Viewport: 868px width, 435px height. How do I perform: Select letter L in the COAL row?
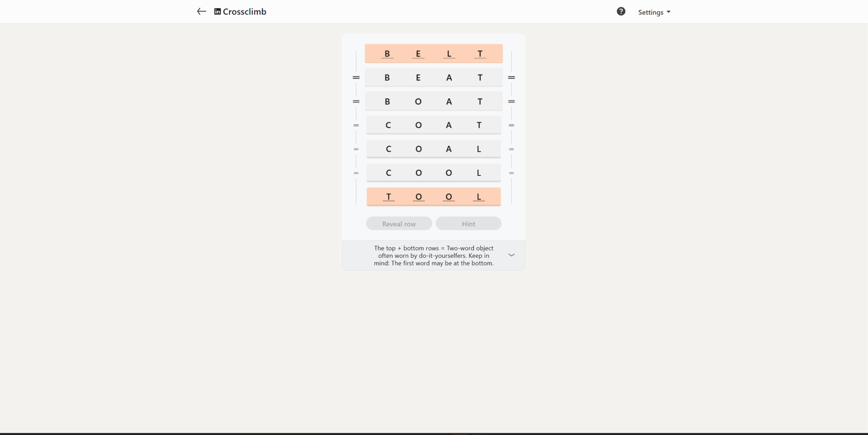click(x=478, y=149)
